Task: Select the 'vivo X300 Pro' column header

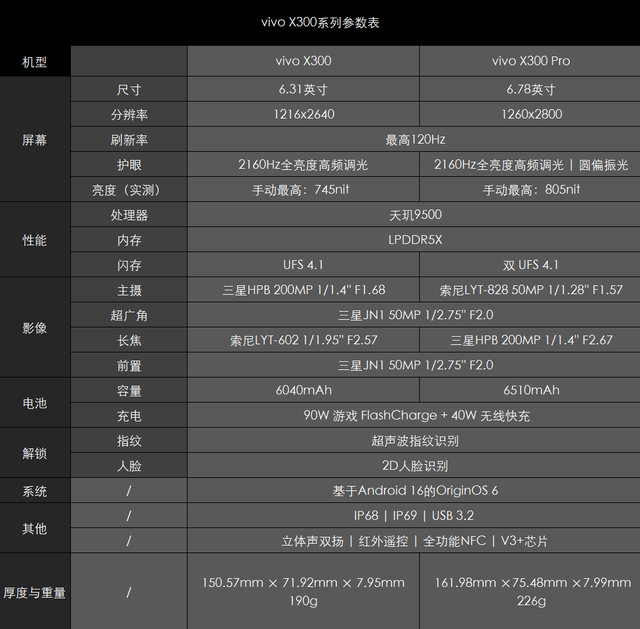Action: coord(530,61)
